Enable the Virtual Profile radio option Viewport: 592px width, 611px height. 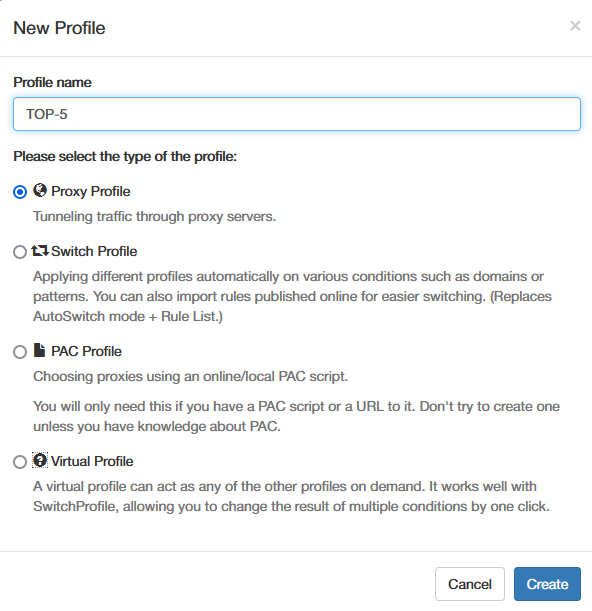point(20,462)
